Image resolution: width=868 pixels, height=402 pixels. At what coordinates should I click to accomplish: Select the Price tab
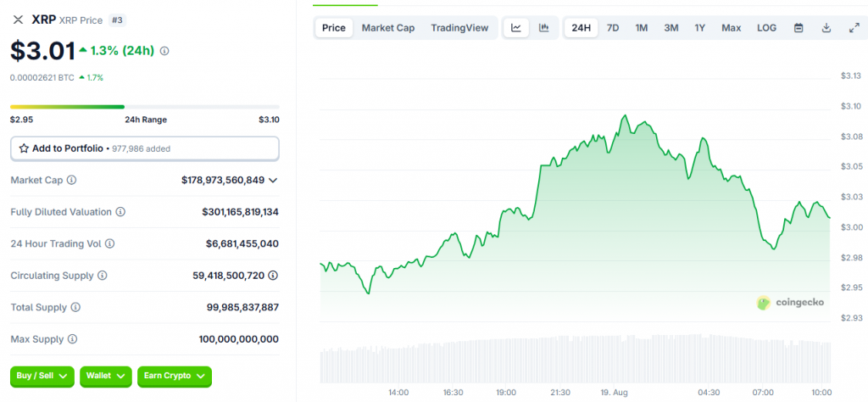(x=334, y=28)
